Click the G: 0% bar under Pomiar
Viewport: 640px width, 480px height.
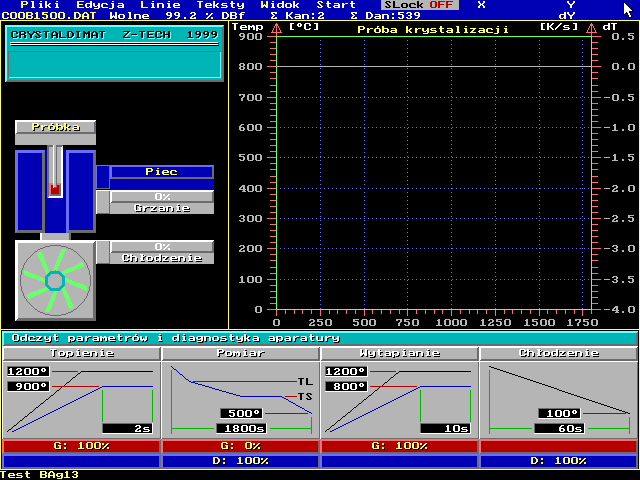[240, 446]
